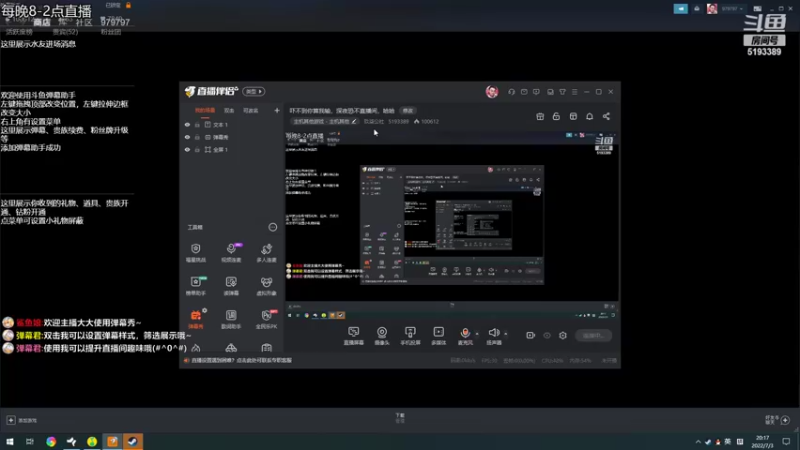
Task: Open Steam friends and chat button
Action: pos(778,420)
